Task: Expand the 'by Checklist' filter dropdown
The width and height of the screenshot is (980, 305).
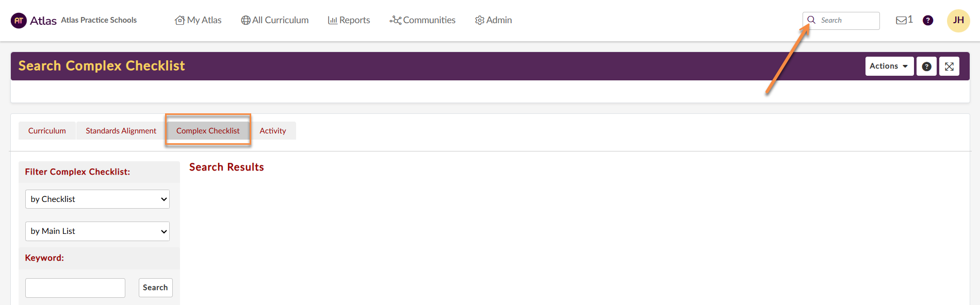Action: click(x=97, y=199)
